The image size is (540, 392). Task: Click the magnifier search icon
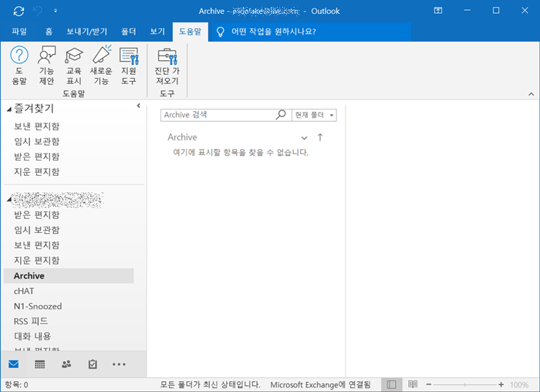pyautogui.click(x=281, y=115)
